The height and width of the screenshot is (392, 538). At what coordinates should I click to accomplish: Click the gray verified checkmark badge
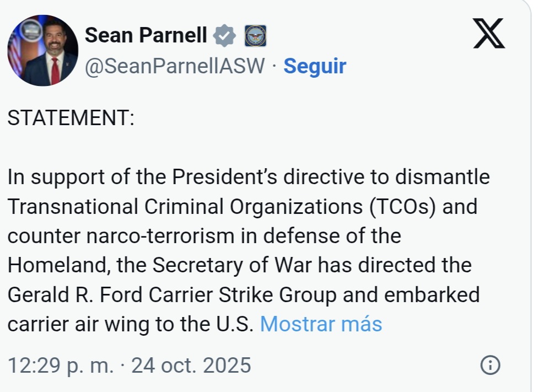(x=224, y=36)
